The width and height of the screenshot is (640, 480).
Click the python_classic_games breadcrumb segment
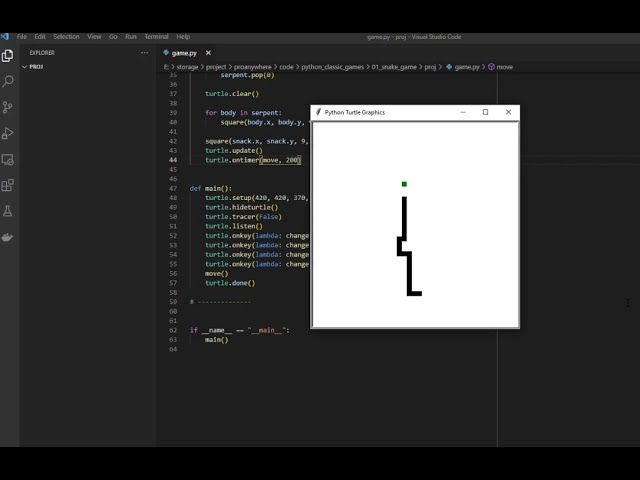point(332,67)
